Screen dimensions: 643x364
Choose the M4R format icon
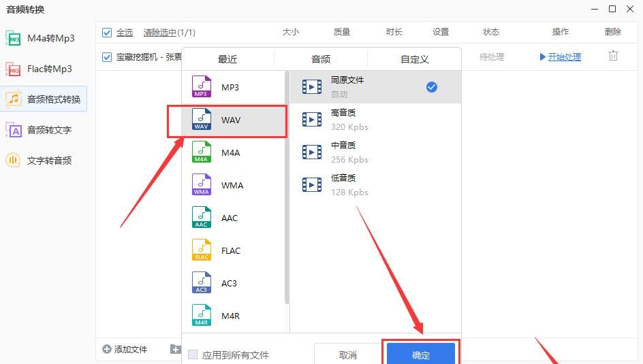(202, 316)
